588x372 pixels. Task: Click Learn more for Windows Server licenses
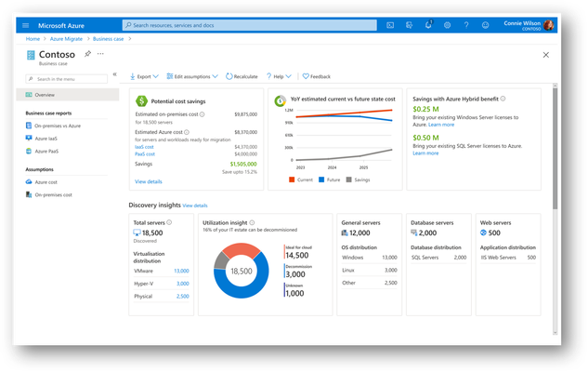pyautogui.click(x=441, y=125)
